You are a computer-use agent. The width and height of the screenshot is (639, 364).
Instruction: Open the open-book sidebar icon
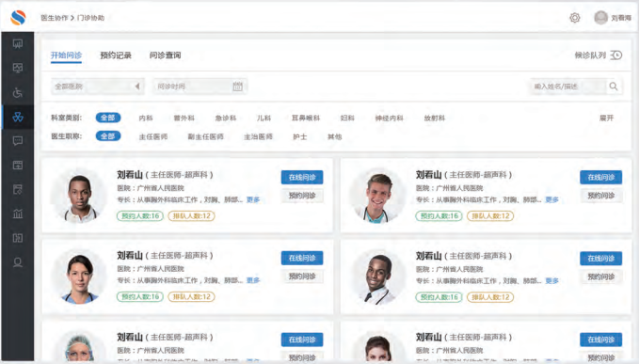pos(18,238)
